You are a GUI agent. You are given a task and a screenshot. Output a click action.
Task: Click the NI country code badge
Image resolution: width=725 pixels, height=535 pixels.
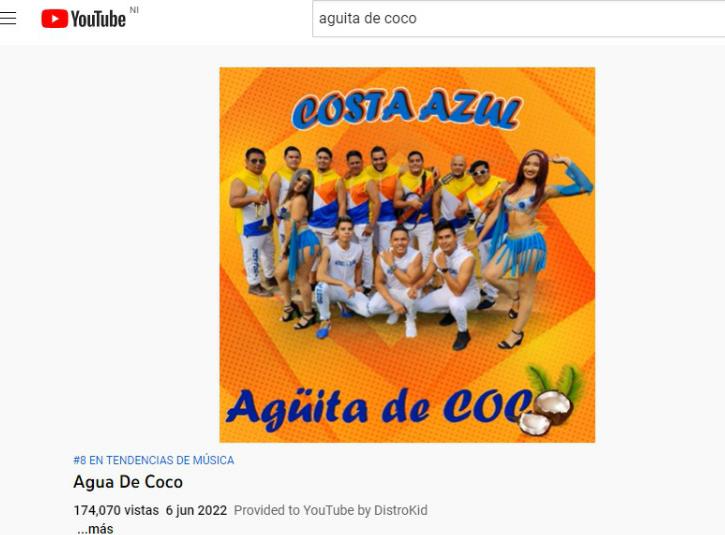134,10
